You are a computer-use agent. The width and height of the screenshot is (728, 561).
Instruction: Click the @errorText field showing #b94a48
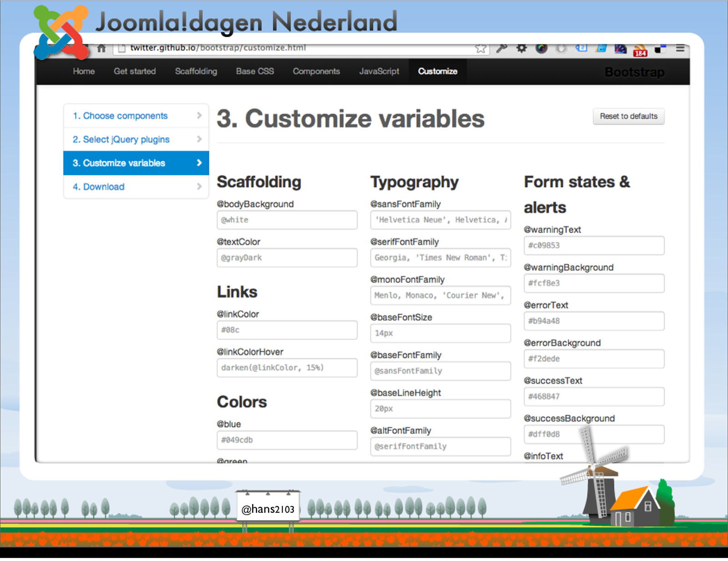pyautogui.click(x=594, y=321)
